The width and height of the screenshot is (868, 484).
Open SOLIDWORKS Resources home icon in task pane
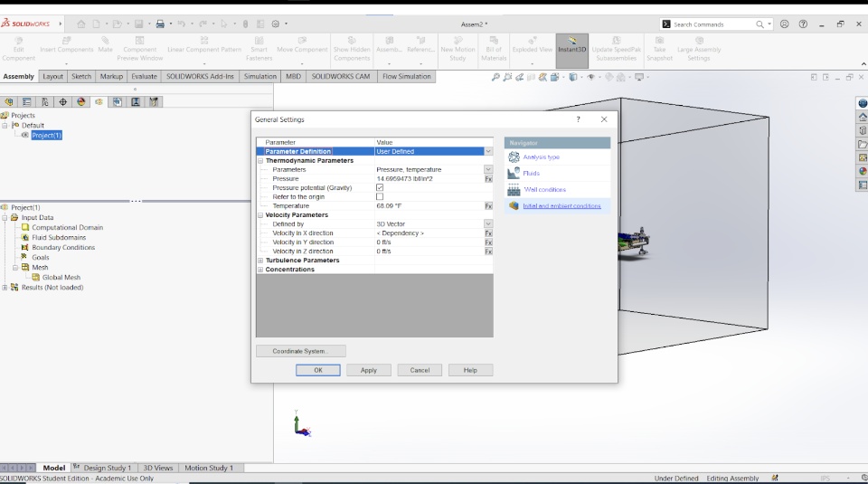click(863, 117)
